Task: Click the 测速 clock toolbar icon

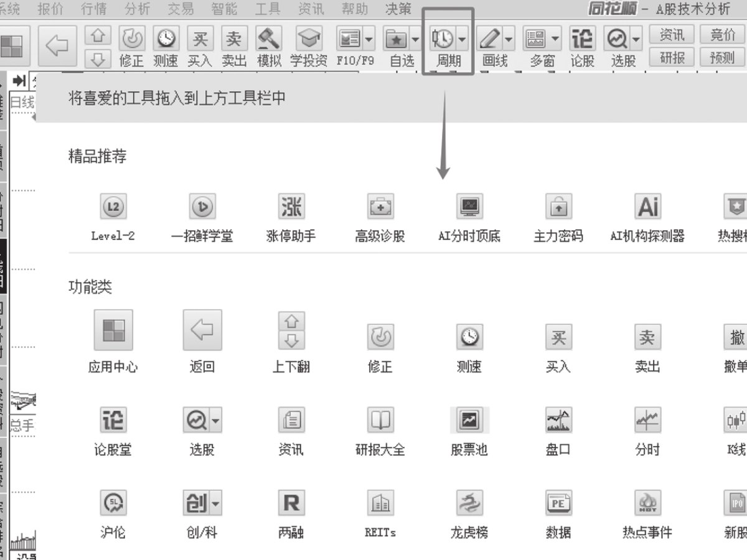Action: coord(166,39)
